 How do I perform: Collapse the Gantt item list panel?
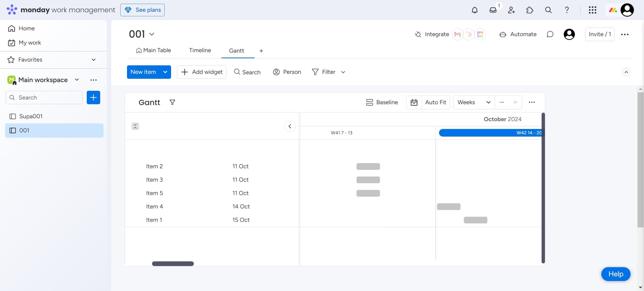pos(290,126)
